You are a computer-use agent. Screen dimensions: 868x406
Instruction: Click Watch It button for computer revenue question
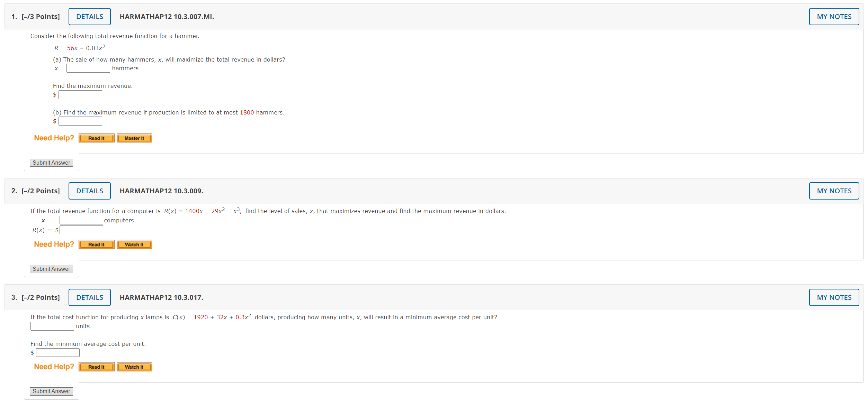134,244
